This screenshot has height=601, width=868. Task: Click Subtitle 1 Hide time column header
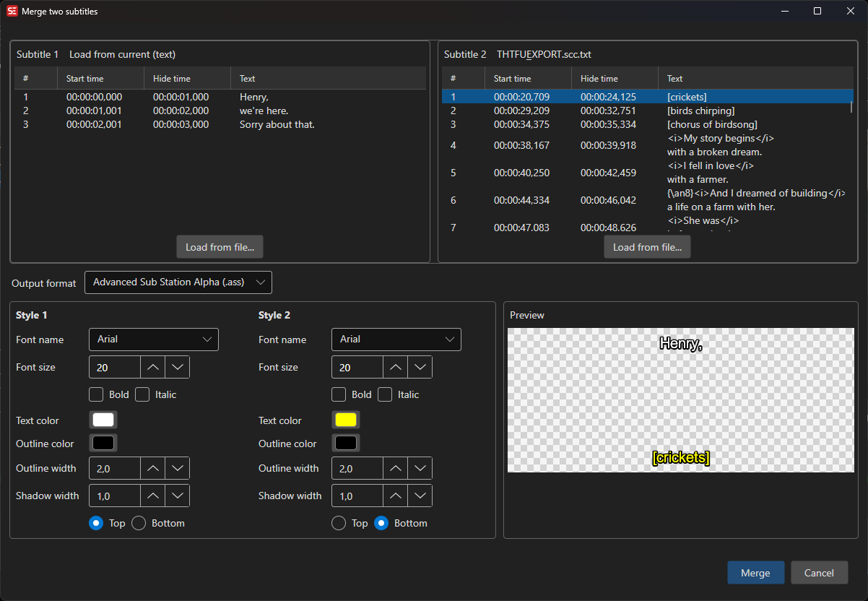pos(187,78)
